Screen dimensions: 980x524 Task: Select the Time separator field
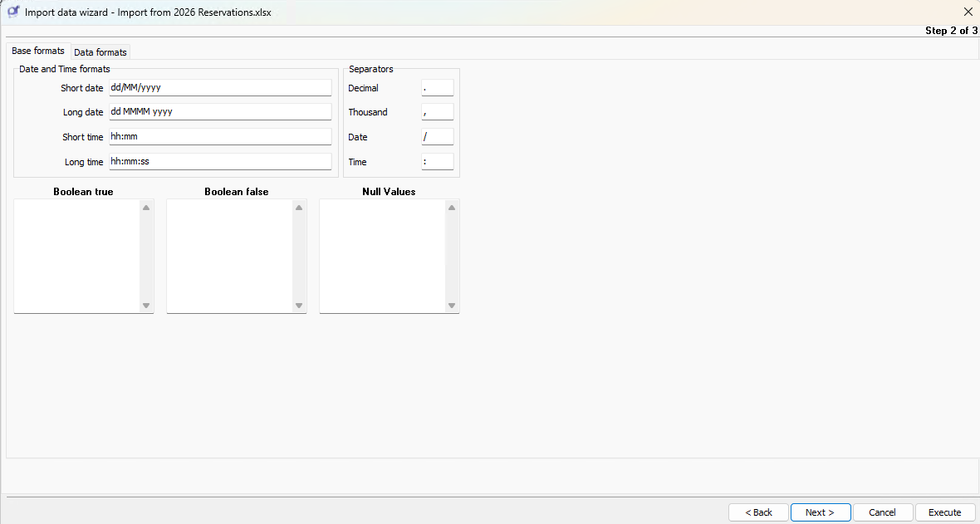(x=437, y=162)
